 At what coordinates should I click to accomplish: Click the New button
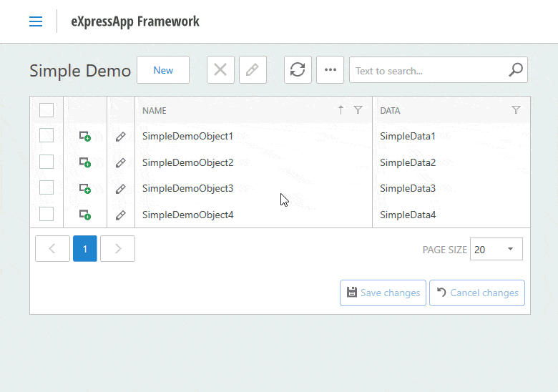tap(163, 70)
